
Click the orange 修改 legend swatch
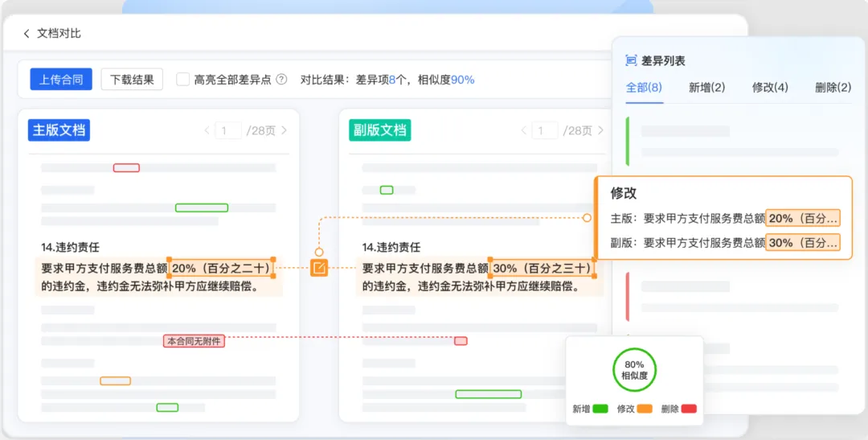point(645,409)
